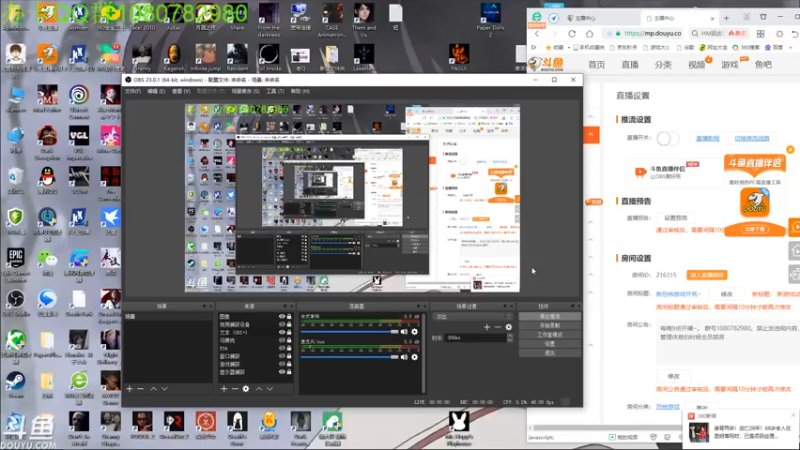800x450 pixels.
Task: Increase the transition duration stepper
Action: coord(509,335)
